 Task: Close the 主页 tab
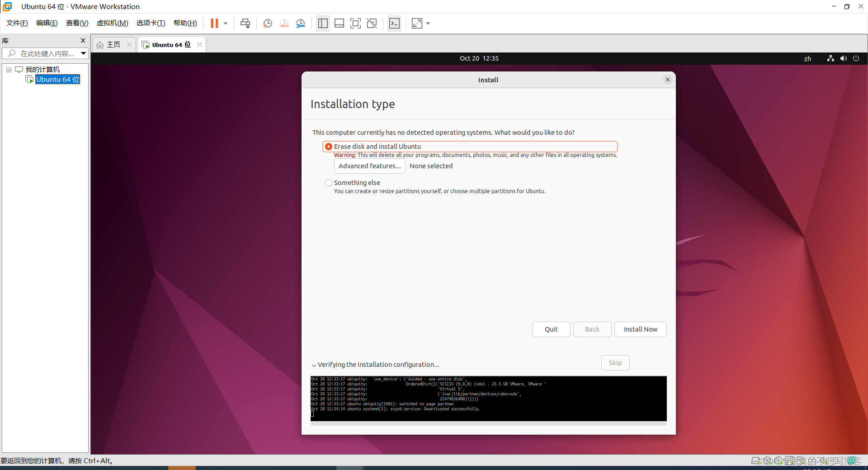pos(130,44)
